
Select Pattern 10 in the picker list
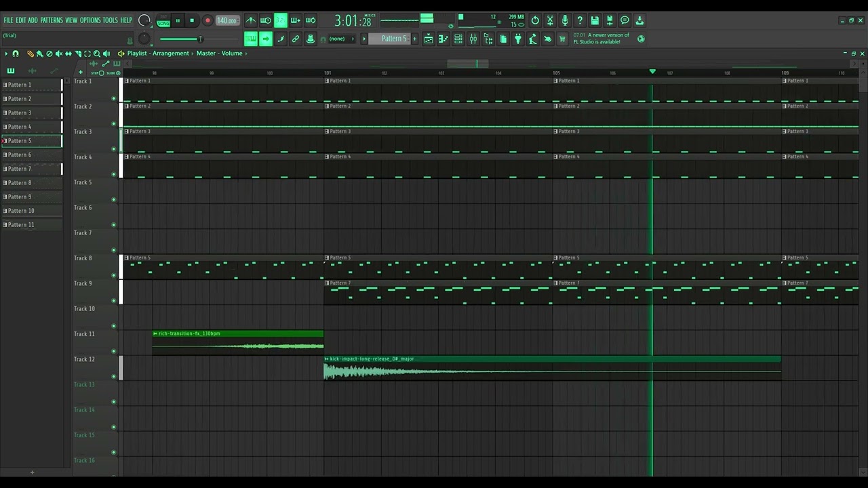[32, 211]
